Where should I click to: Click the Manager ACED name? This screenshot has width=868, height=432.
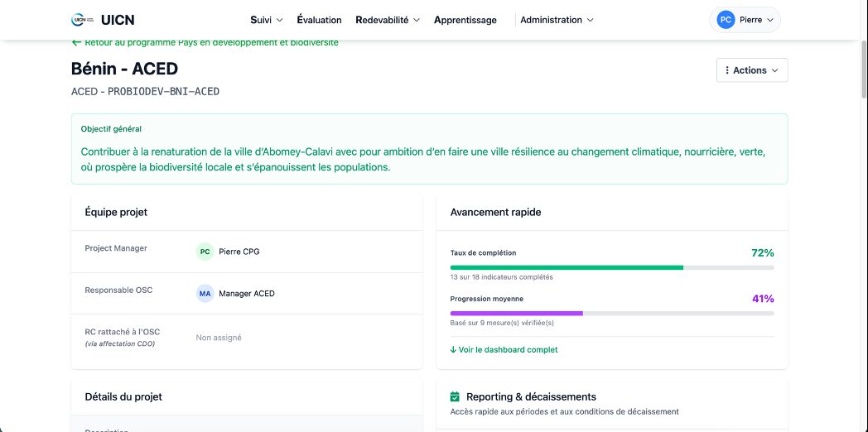(x=247, y=294)
